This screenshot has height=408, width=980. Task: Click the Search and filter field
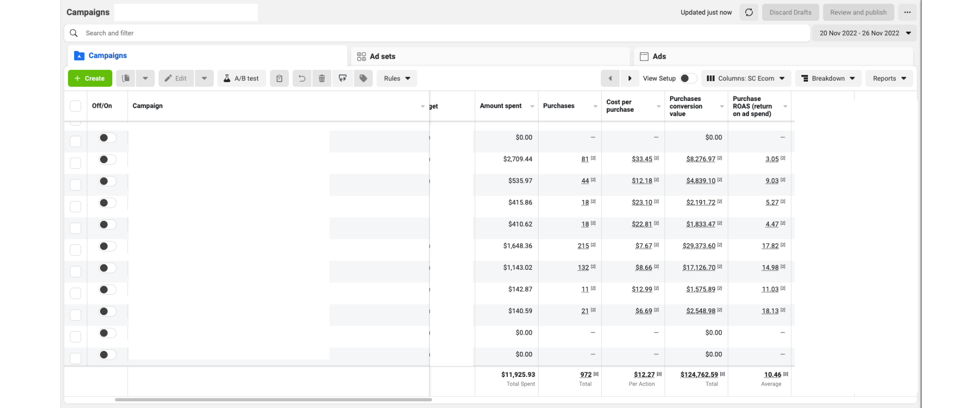pos(437,33)
